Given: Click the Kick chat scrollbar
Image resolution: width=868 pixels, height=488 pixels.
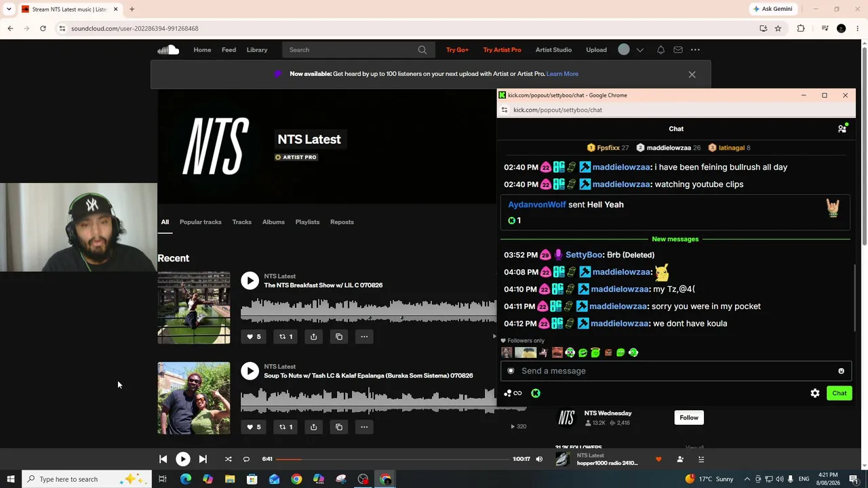Looking at the screenshot, I should 853,298.
